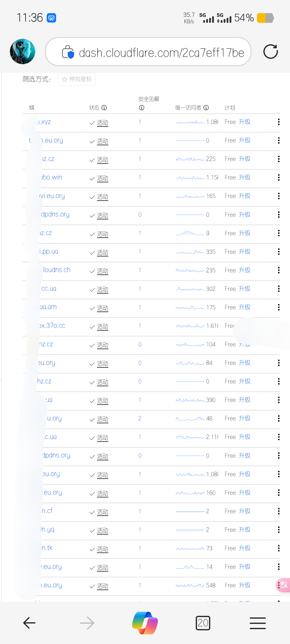Open the three-dot menu for the .xyz domain

click(279, 122)
